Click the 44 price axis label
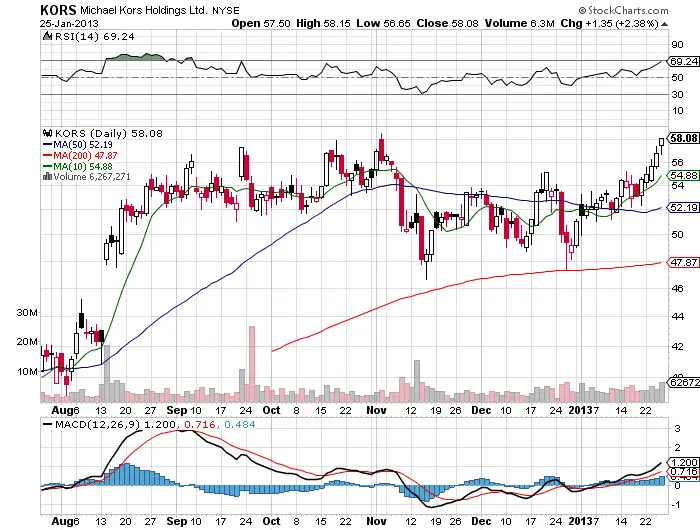The height and width of the screenshot is (530, 700). pos(677,317)
